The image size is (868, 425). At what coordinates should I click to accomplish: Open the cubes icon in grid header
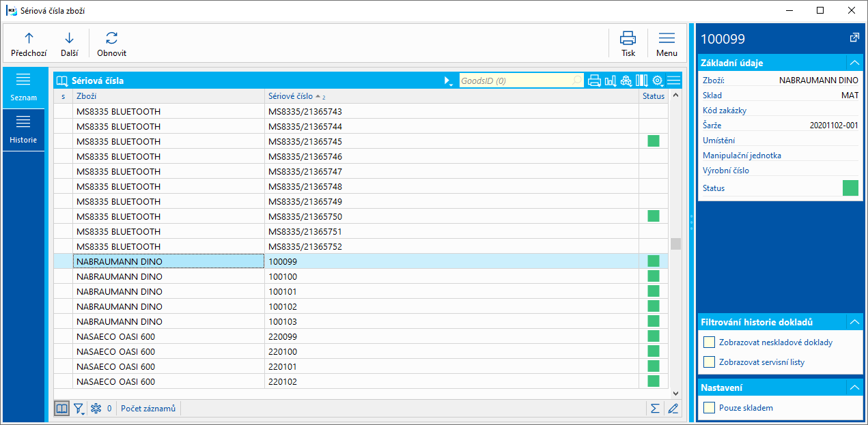[626, 80]
